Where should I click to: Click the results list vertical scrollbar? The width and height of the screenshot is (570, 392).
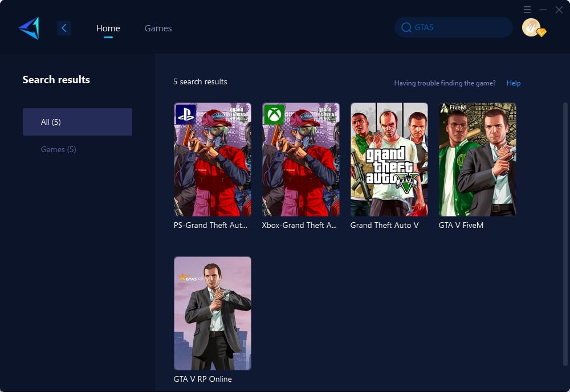coord(565,234)
